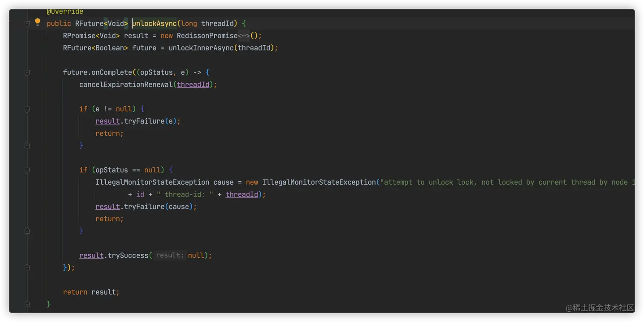
Task: Click 'return result;' statement
Action: point(91,292)
